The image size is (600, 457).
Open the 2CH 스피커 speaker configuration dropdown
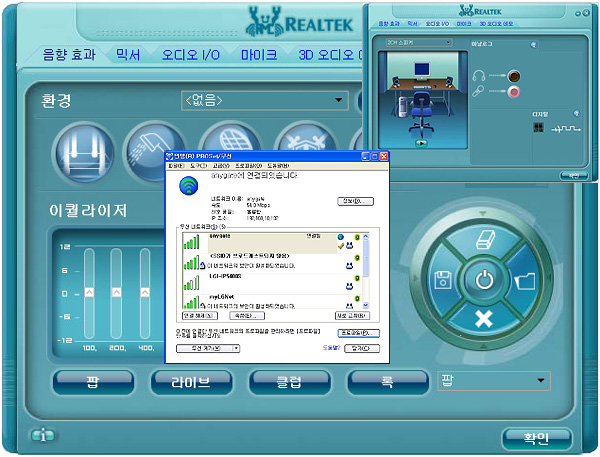[x=419, y=42]
